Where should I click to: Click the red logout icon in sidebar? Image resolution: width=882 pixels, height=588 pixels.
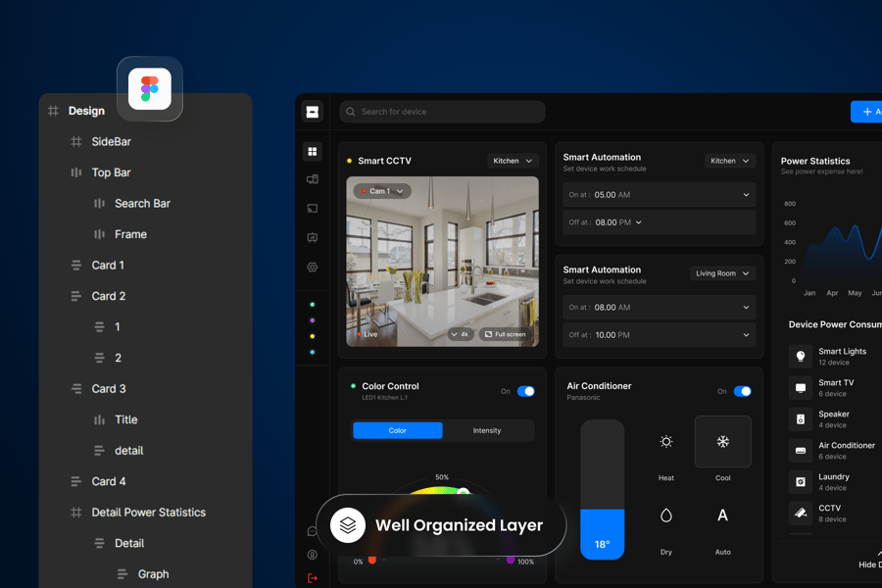coord(313,578)
